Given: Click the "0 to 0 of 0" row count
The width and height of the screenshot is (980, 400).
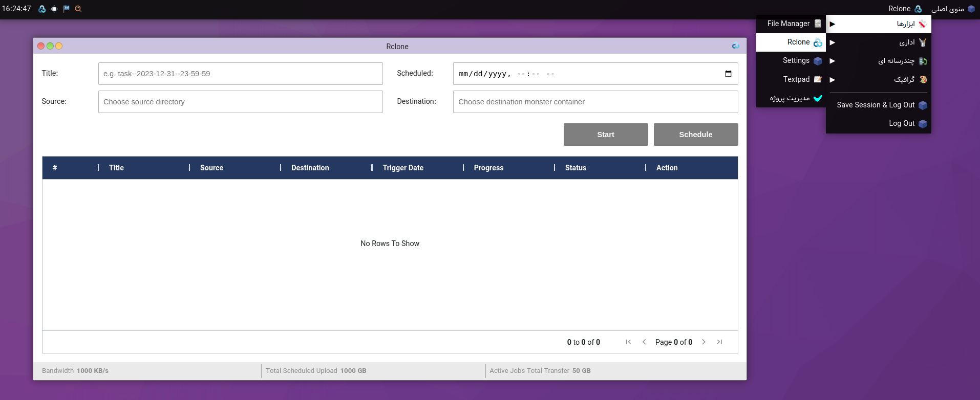Looking at the screenshot, I should 584,342.
